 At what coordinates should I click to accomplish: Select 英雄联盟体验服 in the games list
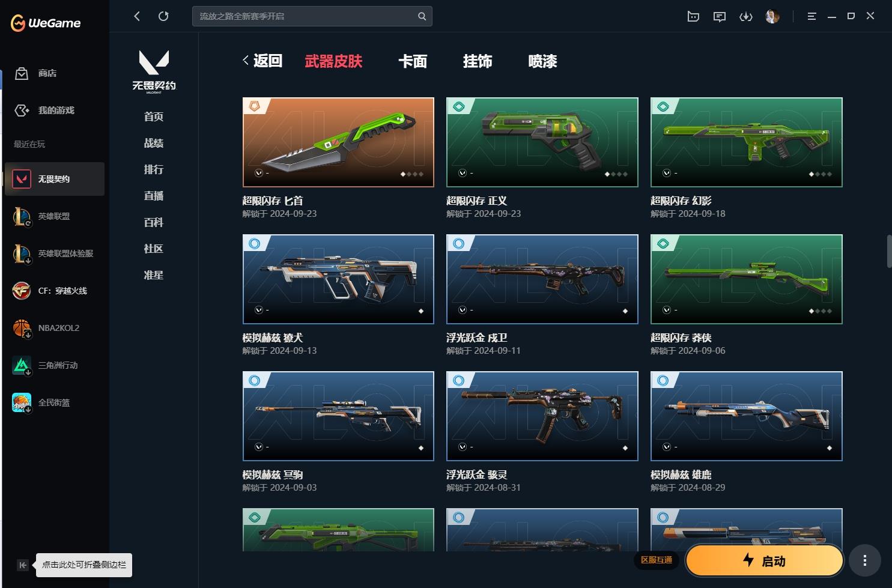pyautogui.click(x=54, y=253)
